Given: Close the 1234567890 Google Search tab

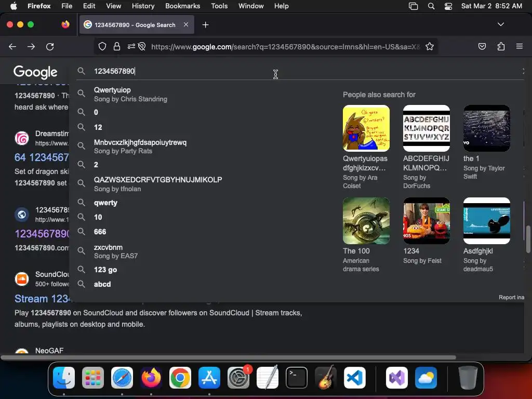Looking at the screenshot, I should pyautogui.click(x=186, y=24).
